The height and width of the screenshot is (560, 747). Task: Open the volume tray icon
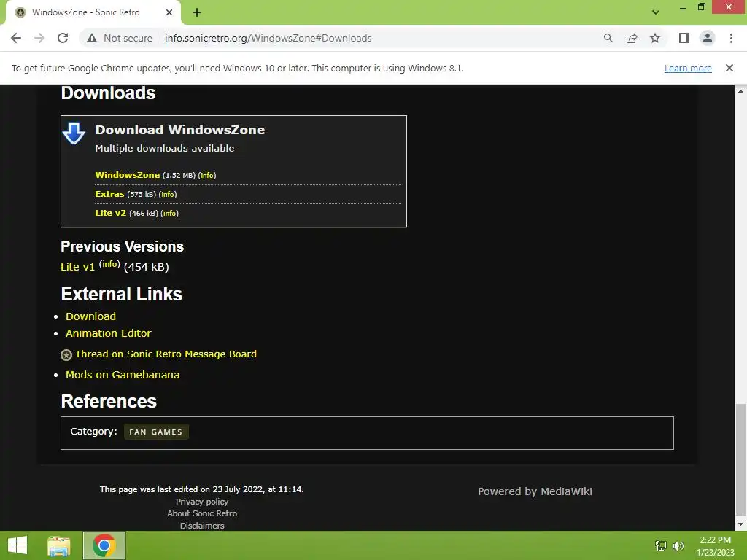pyautogui.click(x=678, y=545)
